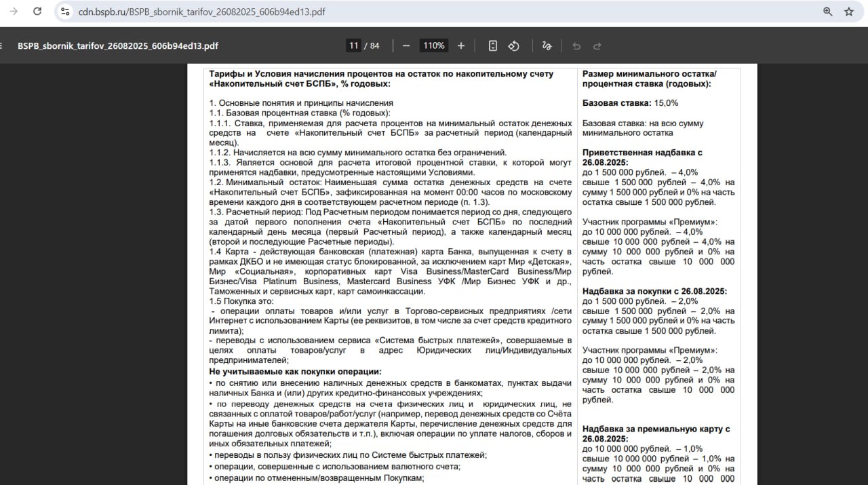Screen dimensions: 868x485
Task: Zoom in the PDF with the plus button
Action: tap(461, 45)
